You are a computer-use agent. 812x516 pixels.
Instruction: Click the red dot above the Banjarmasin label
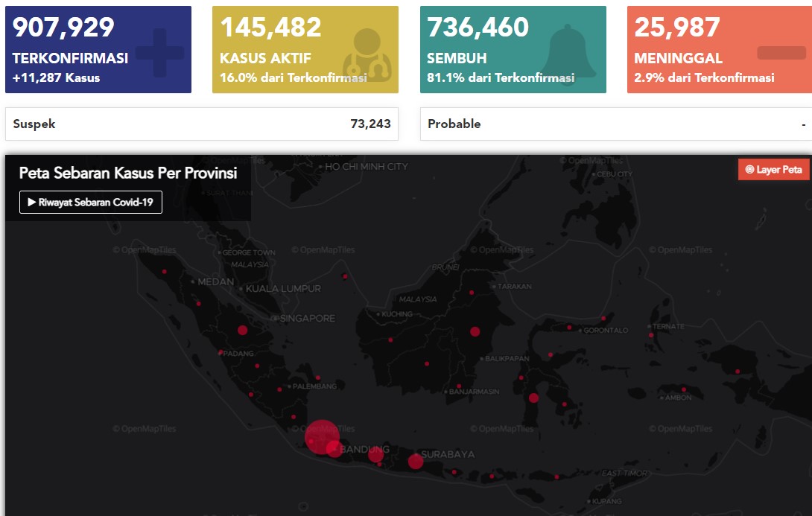(459, 386)
